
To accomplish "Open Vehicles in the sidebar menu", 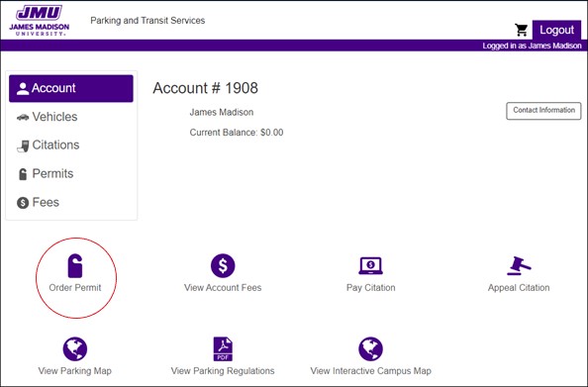I will coord(71,117).
